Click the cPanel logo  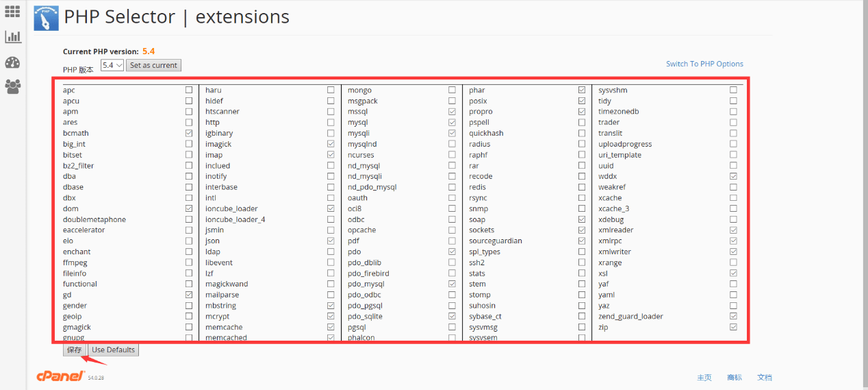tap(60, 376)
